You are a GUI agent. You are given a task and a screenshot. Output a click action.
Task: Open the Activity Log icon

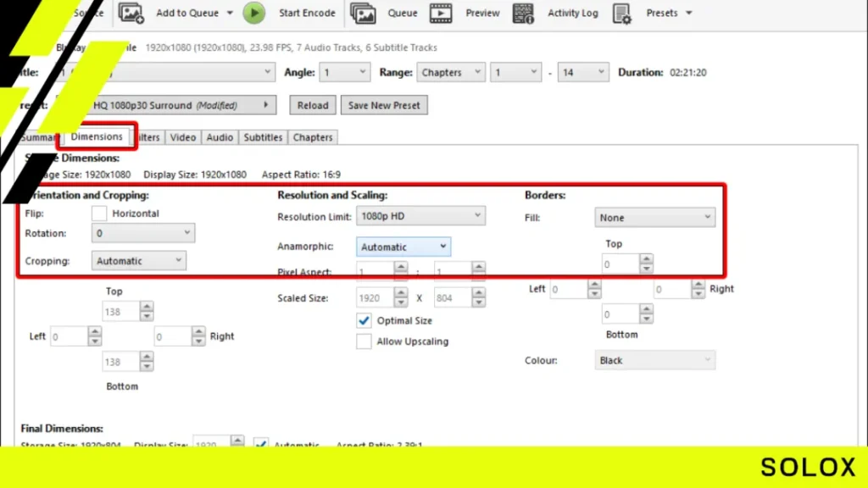point(523,13)
